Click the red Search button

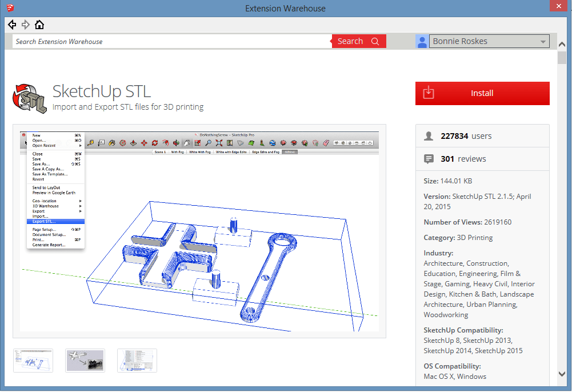359,41
